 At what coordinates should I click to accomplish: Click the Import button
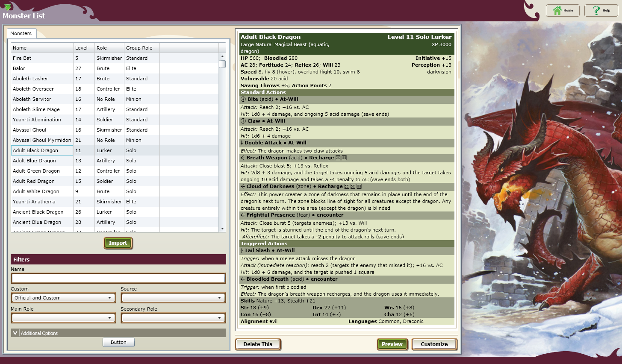[x=118, y=243]
